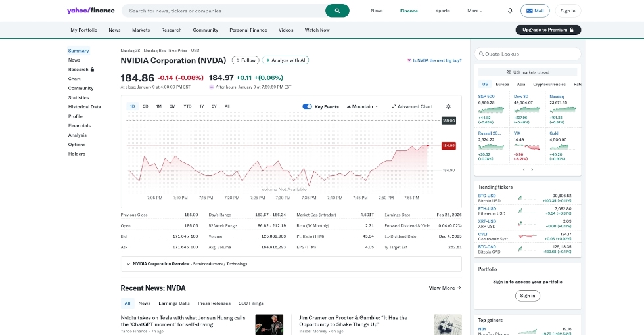Screen dimensions: 644x335
Task: Open the notifications bell
Action: click(510, 11)
